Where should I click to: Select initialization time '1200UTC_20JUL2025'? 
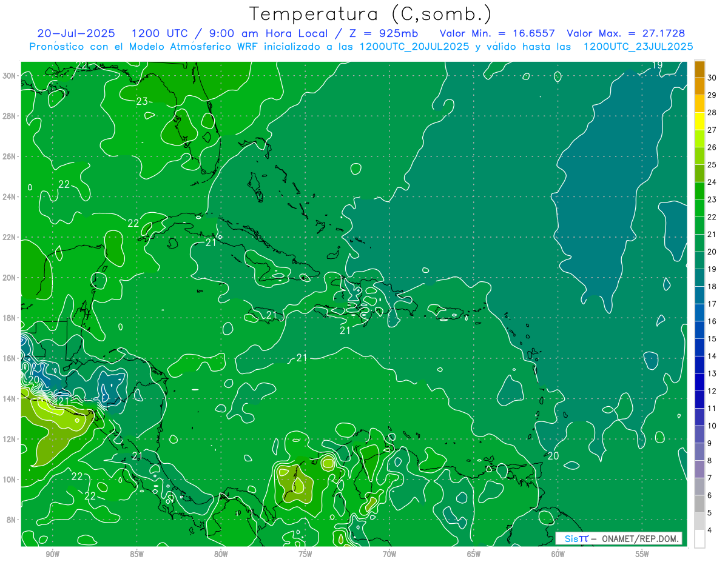[414, 47]
